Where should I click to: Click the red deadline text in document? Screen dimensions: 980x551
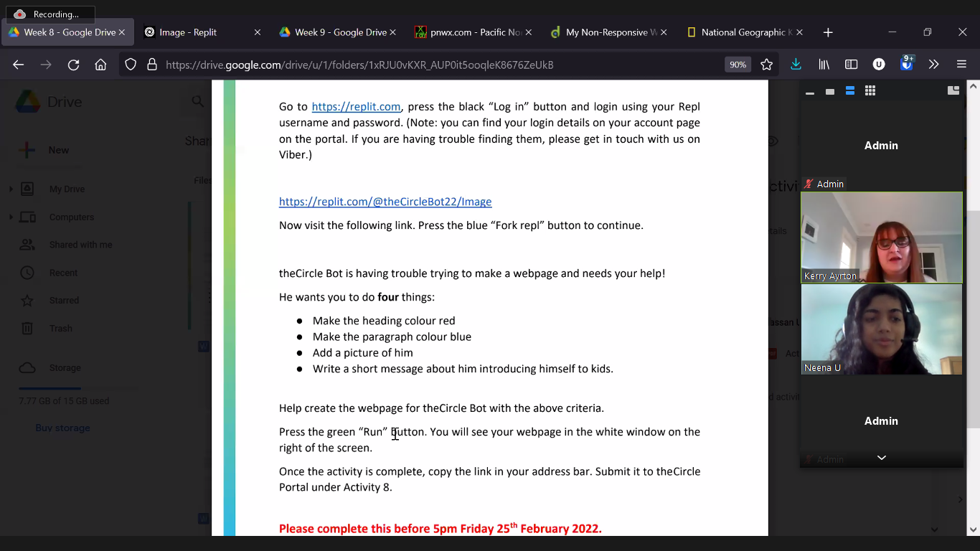pyautogui.click(x=440, y=528)
